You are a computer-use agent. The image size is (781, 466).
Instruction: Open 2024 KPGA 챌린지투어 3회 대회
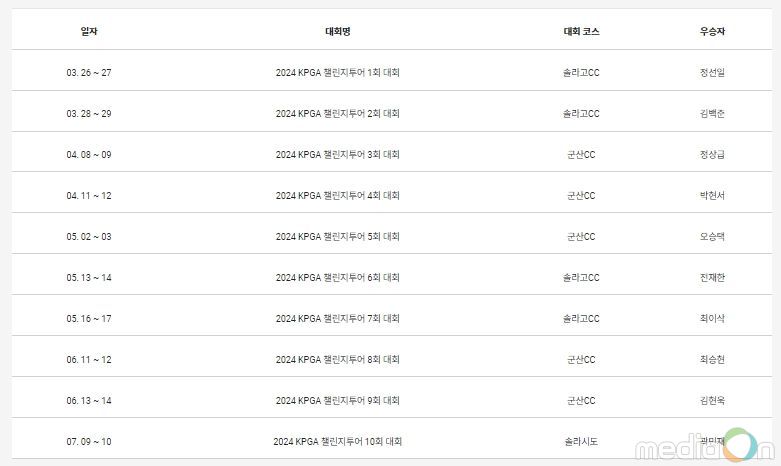[x=338, y=155]
